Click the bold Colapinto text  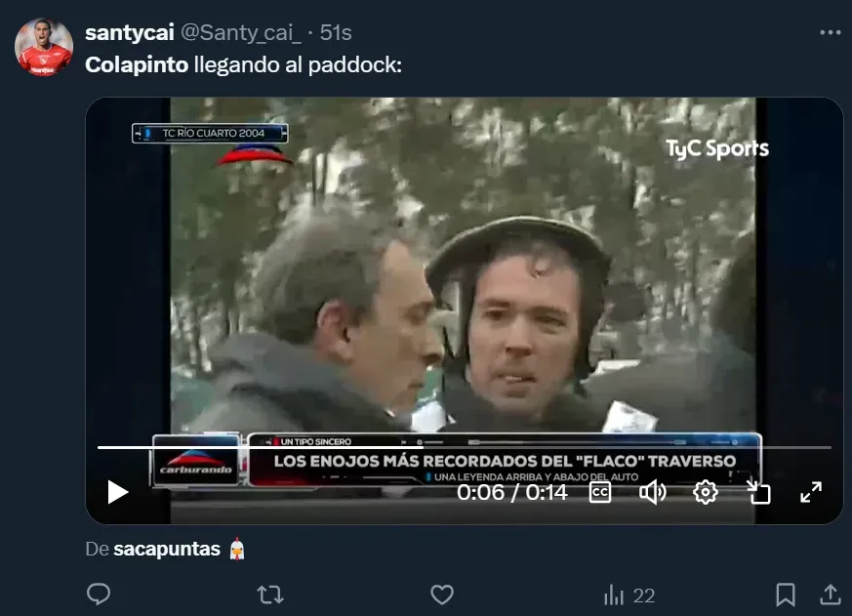point(137,65)
